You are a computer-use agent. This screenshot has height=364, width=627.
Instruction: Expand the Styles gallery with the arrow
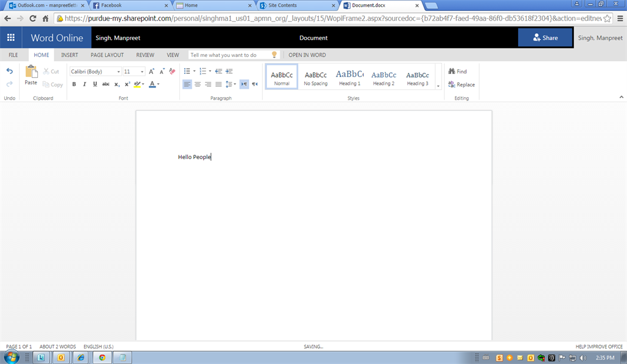tap(438, 86)
